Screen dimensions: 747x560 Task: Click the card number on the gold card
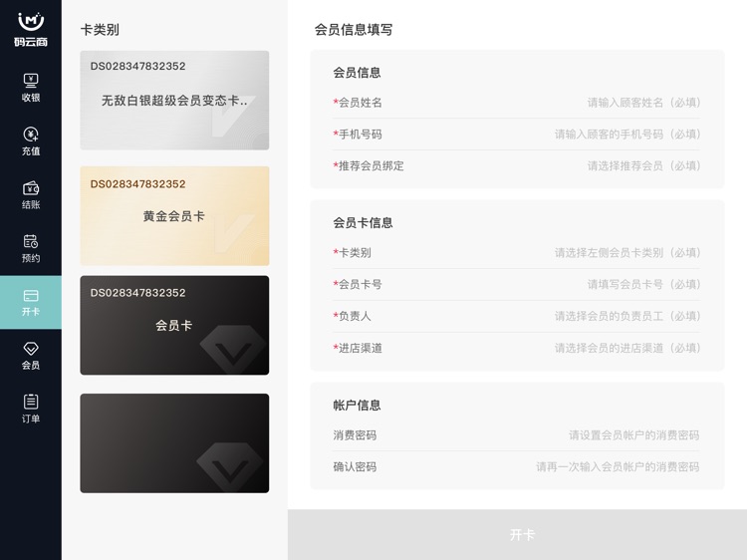(x=138, y=184)
